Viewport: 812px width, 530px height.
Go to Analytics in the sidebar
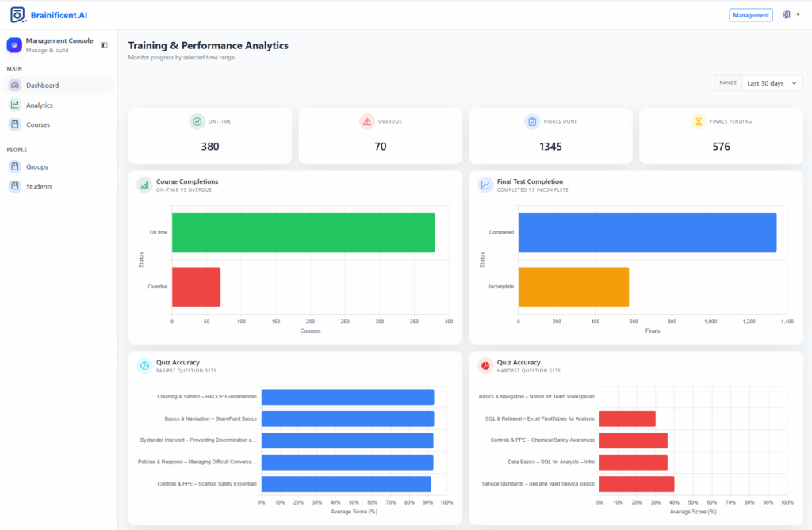click(x=39, y=105)
